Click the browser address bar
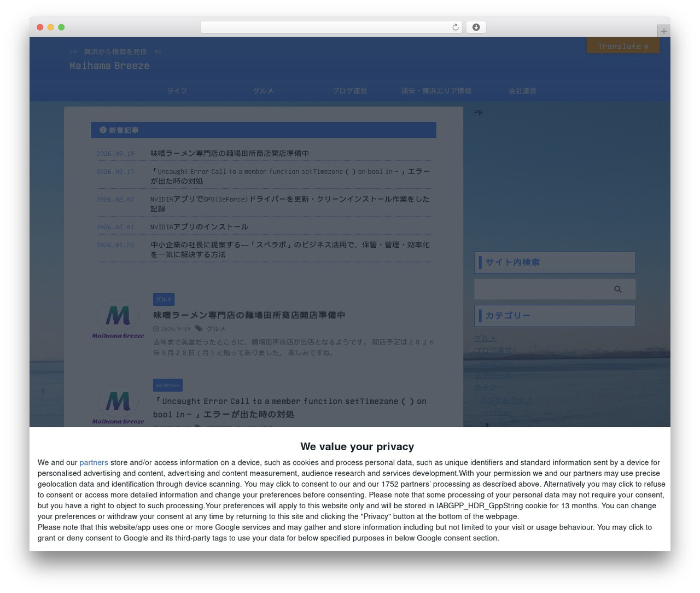700x593 pixels. [331, 27]
